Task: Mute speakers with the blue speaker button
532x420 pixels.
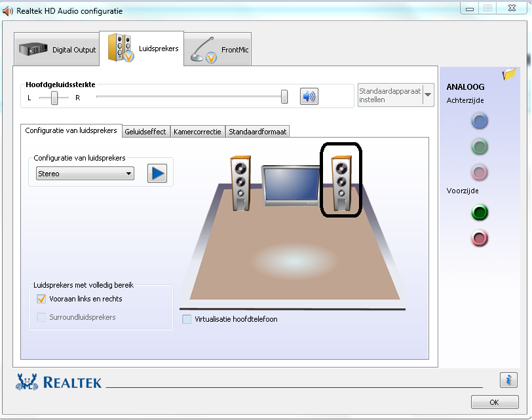Action: point(309,97)
